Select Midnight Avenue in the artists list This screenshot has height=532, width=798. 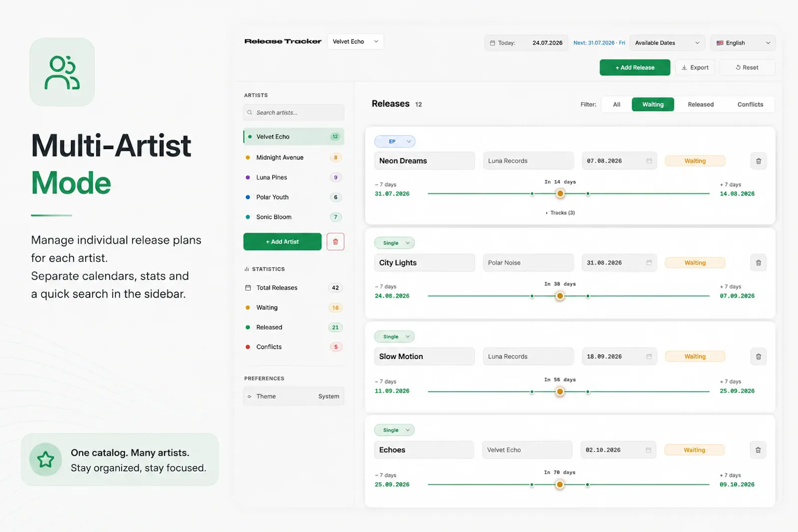[294, 158]
